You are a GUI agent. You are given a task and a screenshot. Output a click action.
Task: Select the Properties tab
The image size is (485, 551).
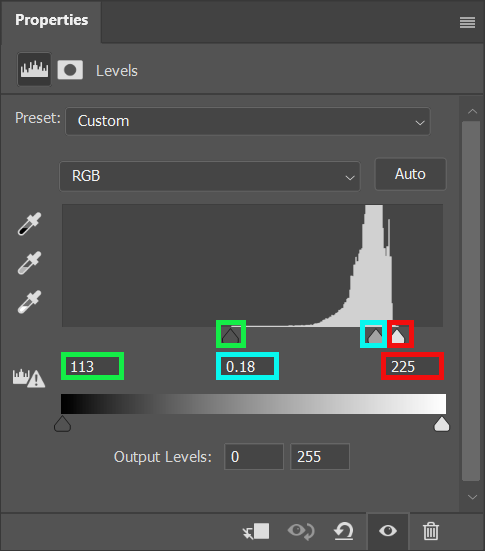tap(51, 20)
